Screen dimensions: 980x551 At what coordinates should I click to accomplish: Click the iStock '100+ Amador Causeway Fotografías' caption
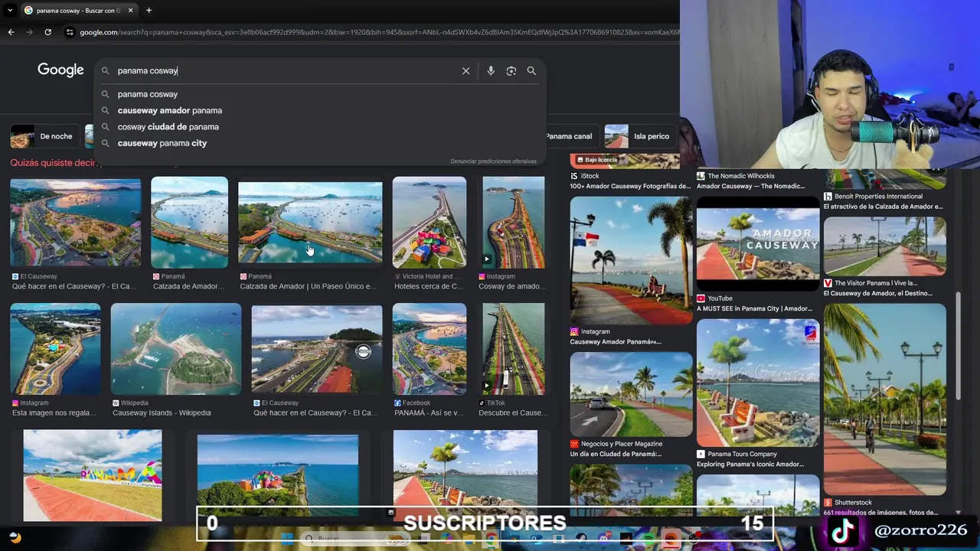point(630,186)
